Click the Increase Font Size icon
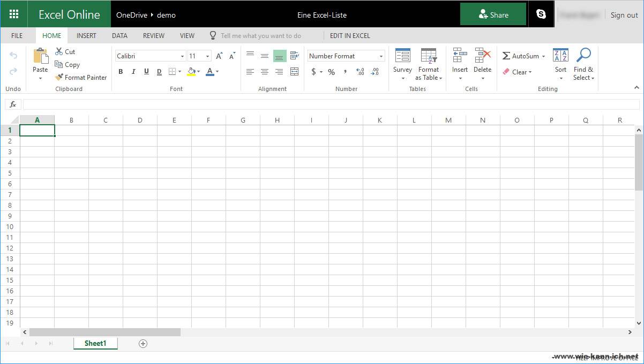 point(219,56)
